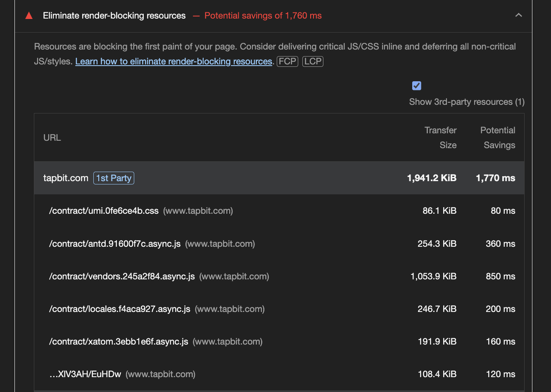
Task: Select the 1,770 ms total savings value
Action: click(496, 178)
